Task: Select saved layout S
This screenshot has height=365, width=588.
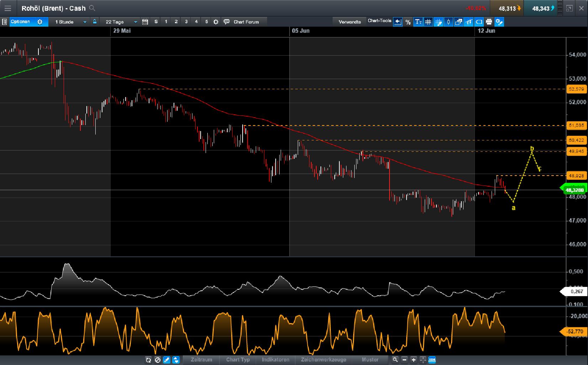Action: pyautogui.click(x=156, y=22)
